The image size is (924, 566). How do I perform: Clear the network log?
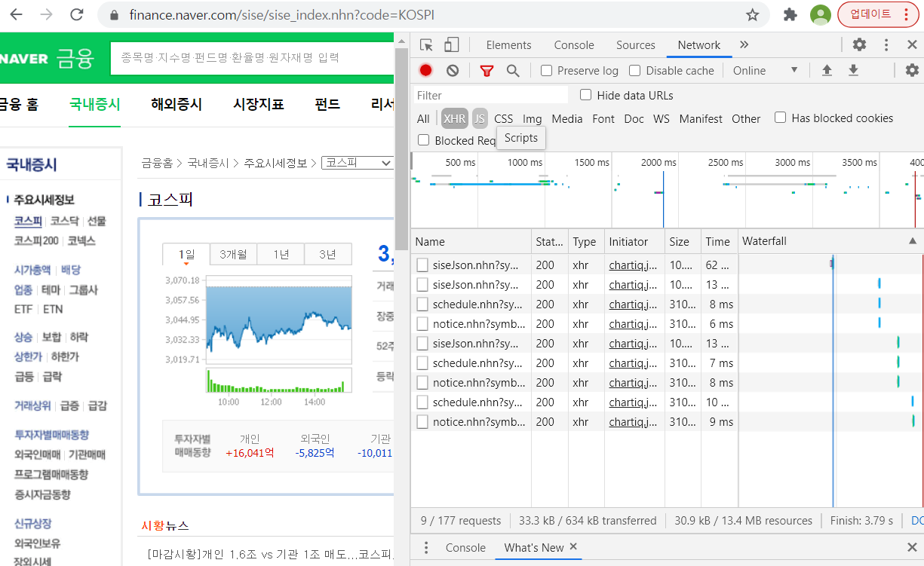coord(453,71)
